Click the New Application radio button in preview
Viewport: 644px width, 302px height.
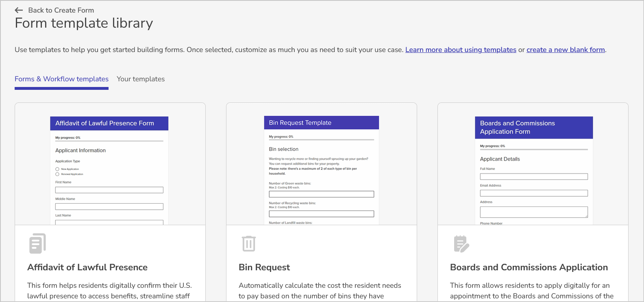pyautogui.click(x=57, y=169)
